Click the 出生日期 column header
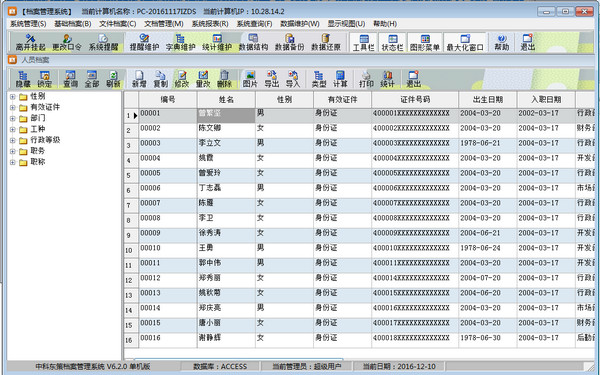The height and width of the screenshot is (375, 600). pyautogui.click(x=488, y=99)
